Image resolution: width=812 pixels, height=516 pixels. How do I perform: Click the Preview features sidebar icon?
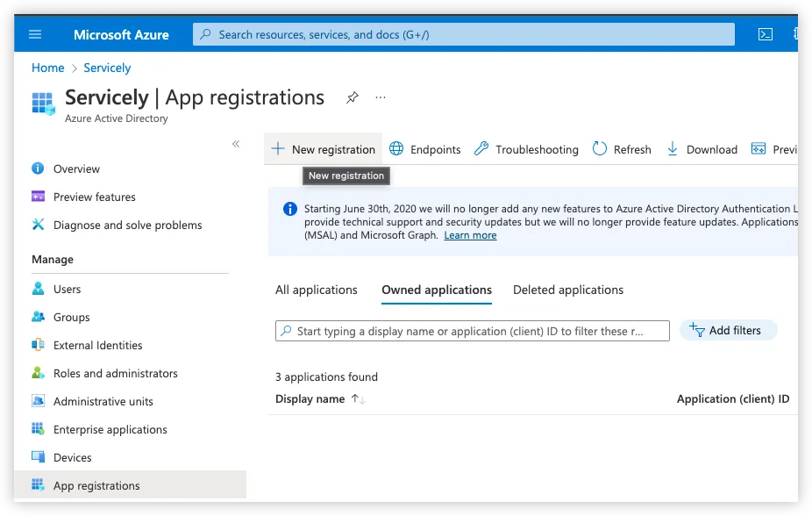pos(38,197)
